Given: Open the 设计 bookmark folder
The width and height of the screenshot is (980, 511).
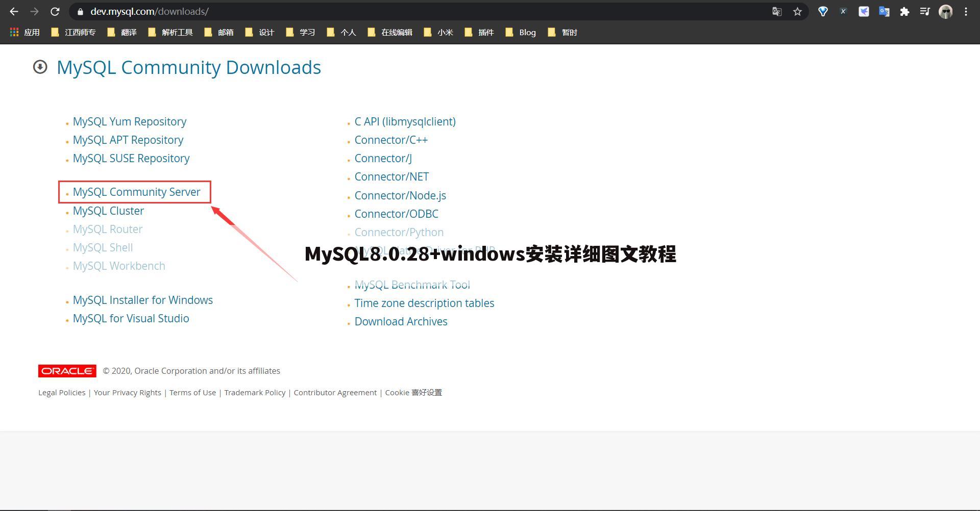Looking at the screenshot, I should (x=260, y=32).
